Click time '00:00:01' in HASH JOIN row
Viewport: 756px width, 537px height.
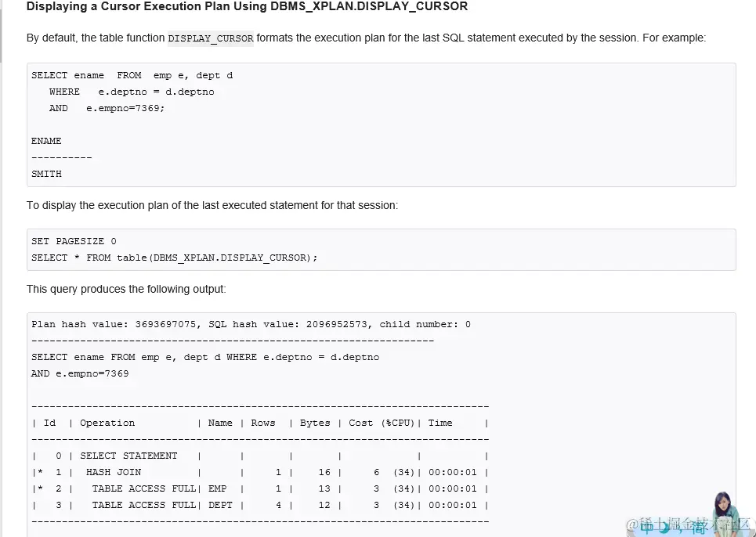(452, 472)
